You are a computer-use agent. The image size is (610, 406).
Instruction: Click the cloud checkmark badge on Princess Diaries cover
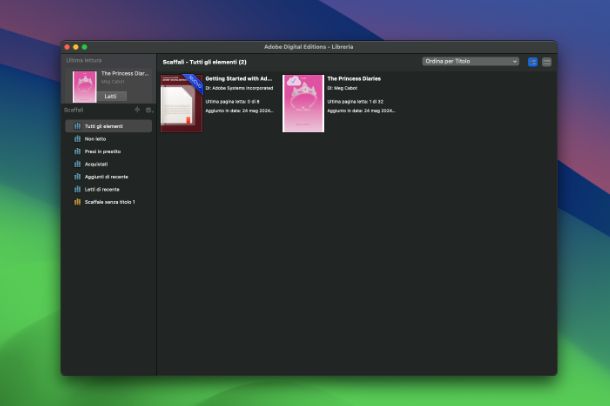(293, 81)
